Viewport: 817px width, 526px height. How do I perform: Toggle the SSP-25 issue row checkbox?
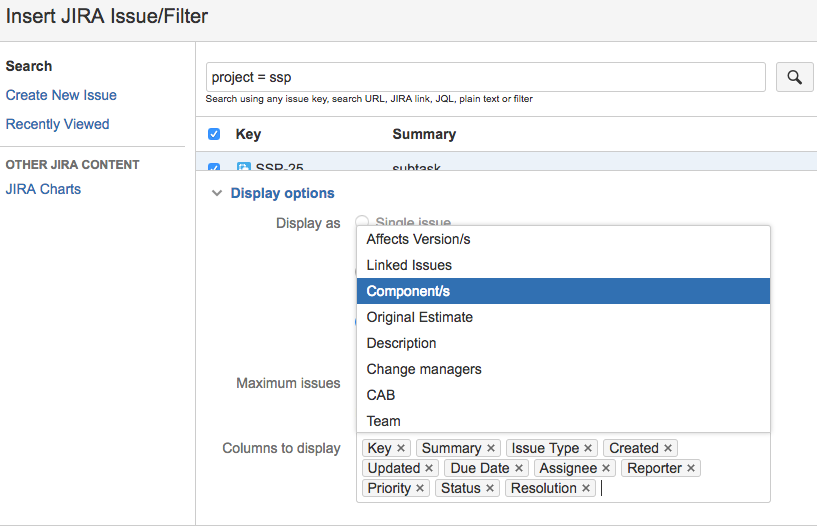(x=214, y=168)
